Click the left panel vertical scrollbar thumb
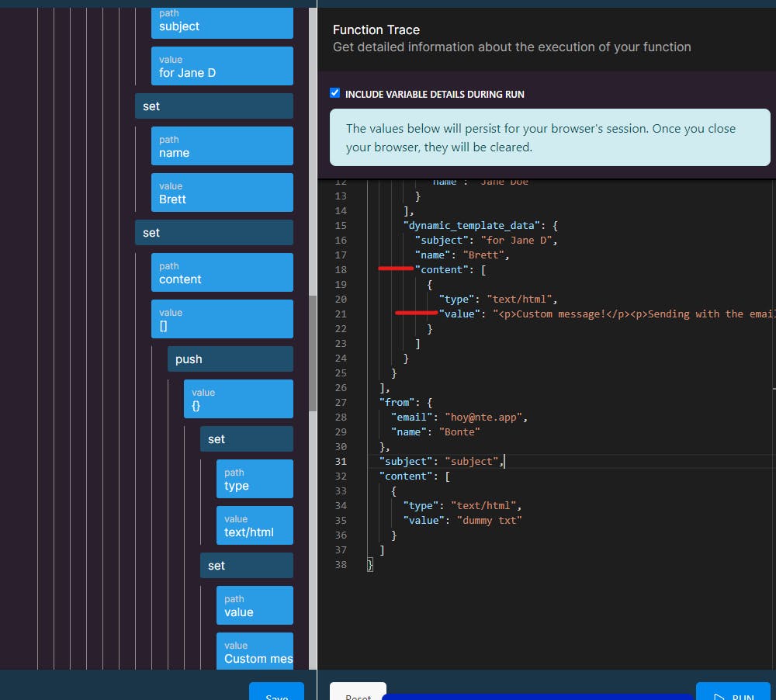The height and width of the screenshot is (700, 776). 313,353
